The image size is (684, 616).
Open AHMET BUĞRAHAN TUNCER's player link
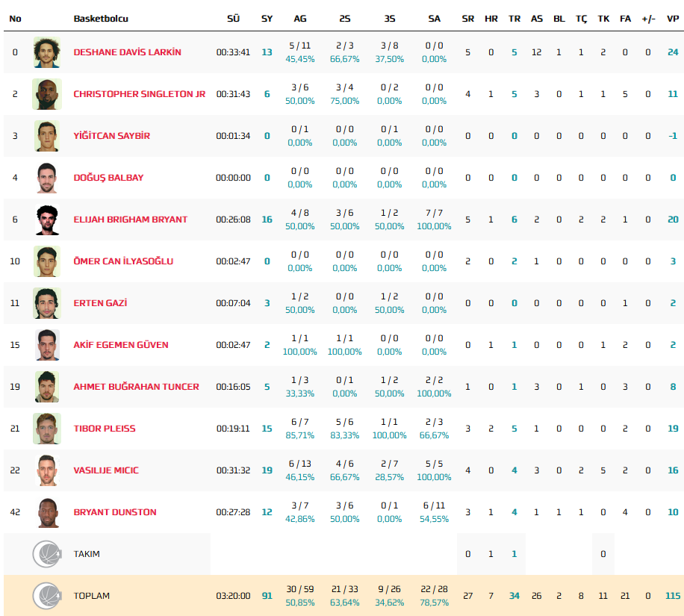click(x=136, y=387)
